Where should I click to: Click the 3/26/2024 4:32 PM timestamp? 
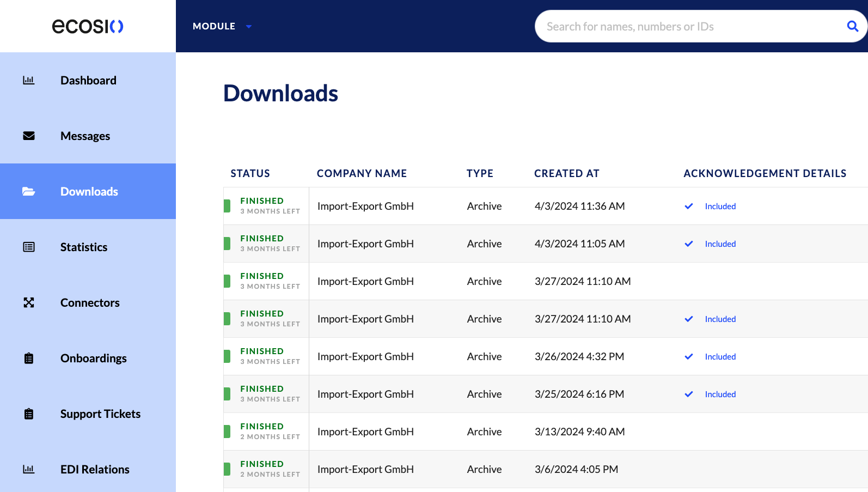click(x=579, y=356)
